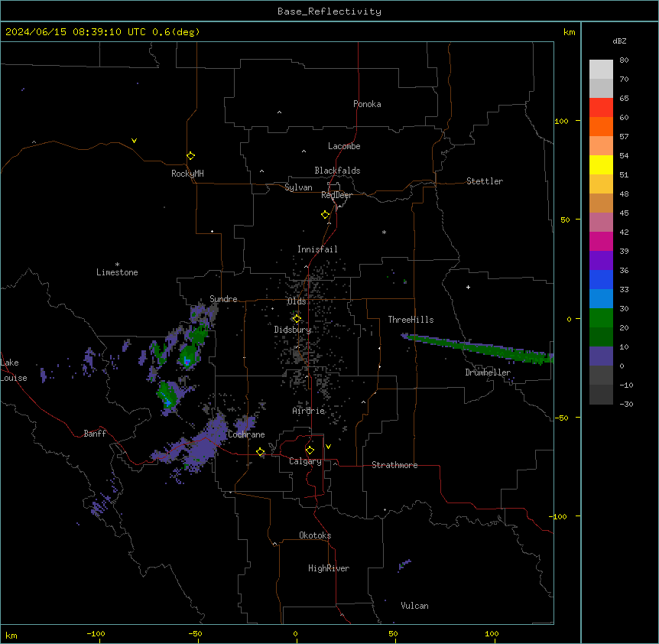
Task: Click the 57 value in the legend
Action: pos(624,137)
